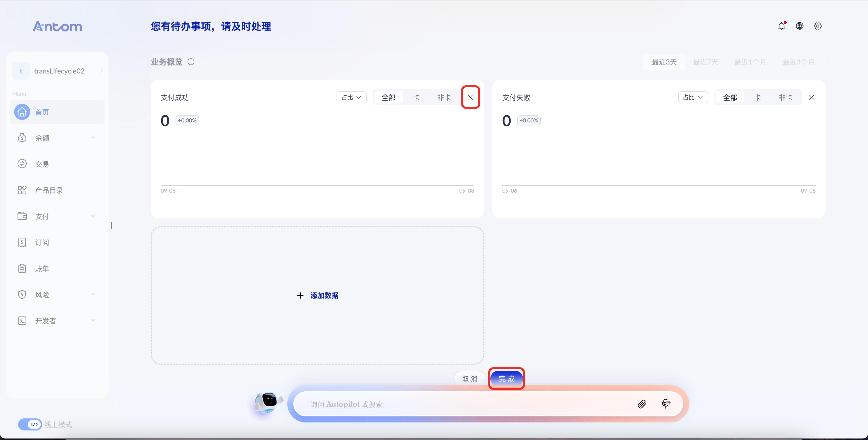Click the 完成 button
The height and width of the screenshot is (440, 868).
506,379
